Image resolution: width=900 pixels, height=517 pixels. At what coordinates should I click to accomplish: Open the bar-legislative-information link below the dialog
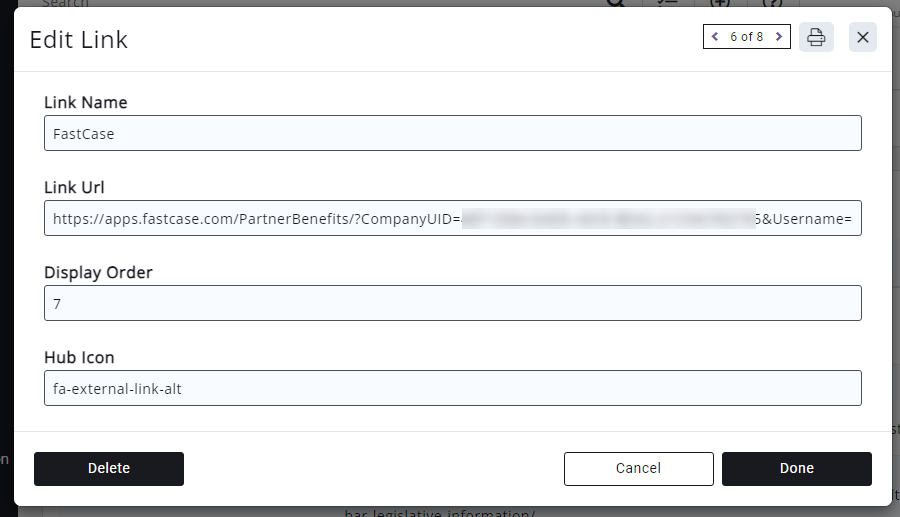[440, 513]
